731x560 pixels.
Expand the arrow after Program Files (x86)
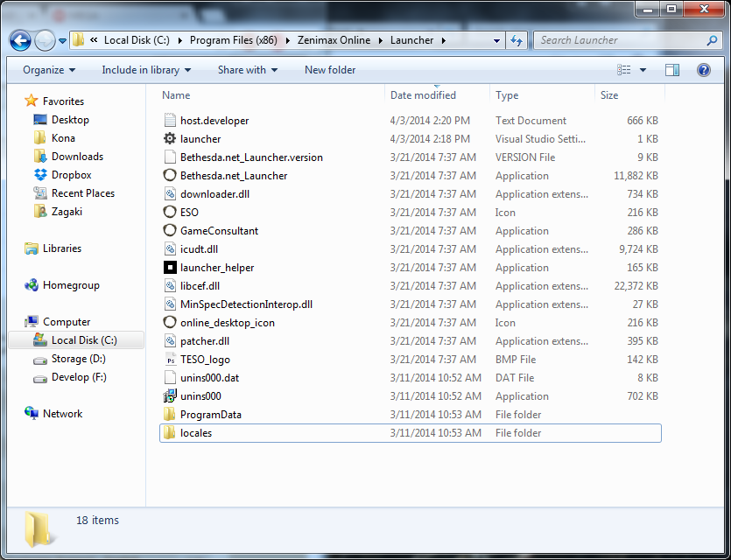coord(287,40)
